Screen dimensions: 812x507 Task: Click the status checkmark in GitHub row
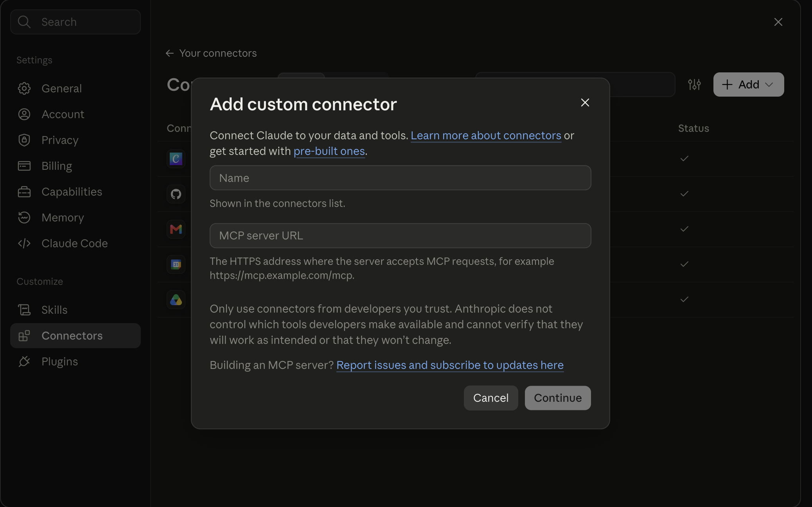click(x=684, y=194)
